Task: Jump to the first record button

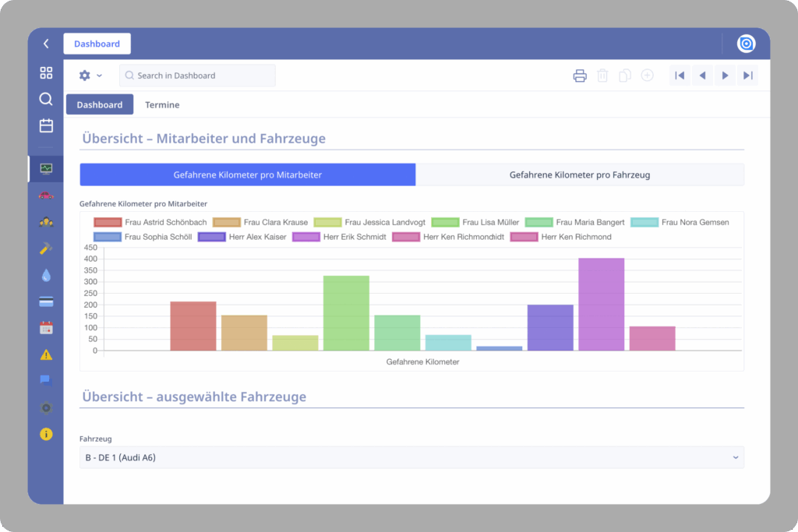Action: pos(680,76)
